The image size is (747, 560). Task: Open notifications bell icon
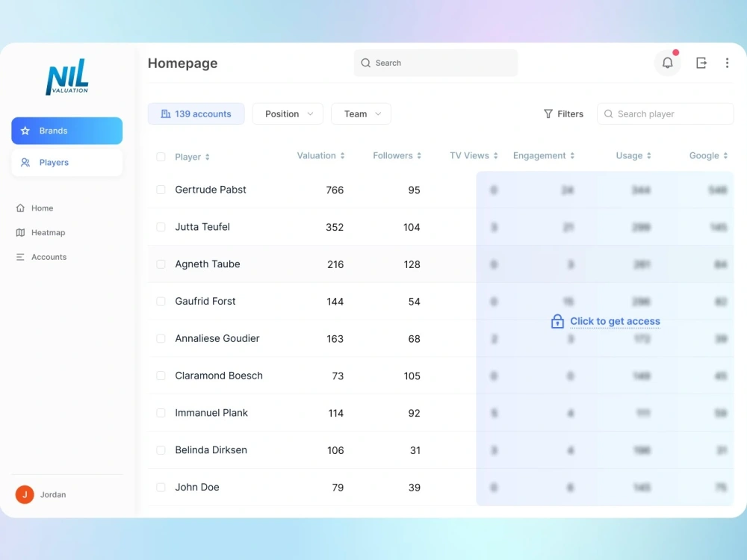tap(667, 63)
